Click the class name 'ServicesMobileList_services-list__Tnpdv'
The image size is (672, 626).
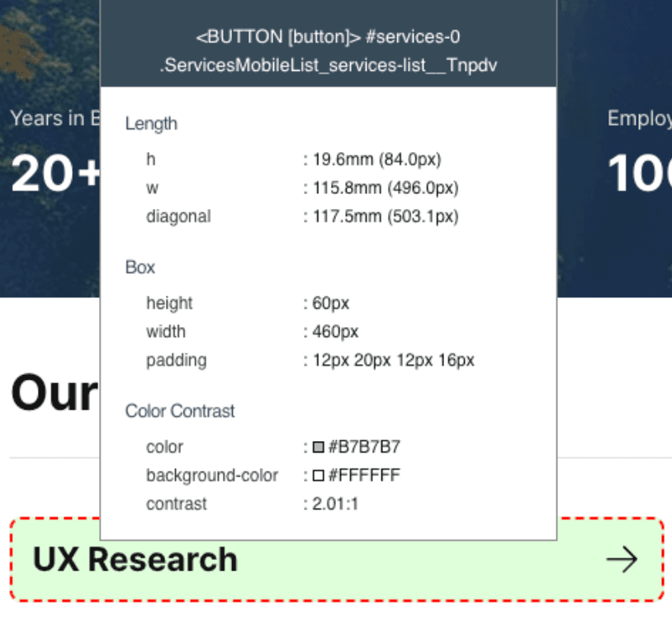click(x=329, y=65)
